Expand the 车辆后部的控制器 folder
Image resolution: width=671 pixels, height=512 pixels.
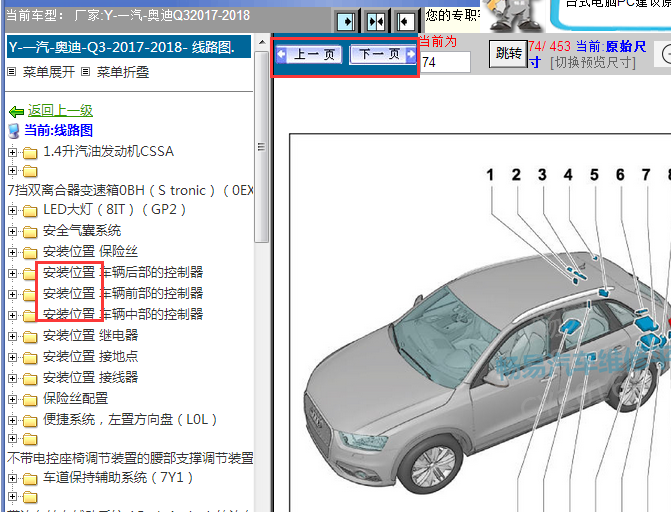click(12, 273)
